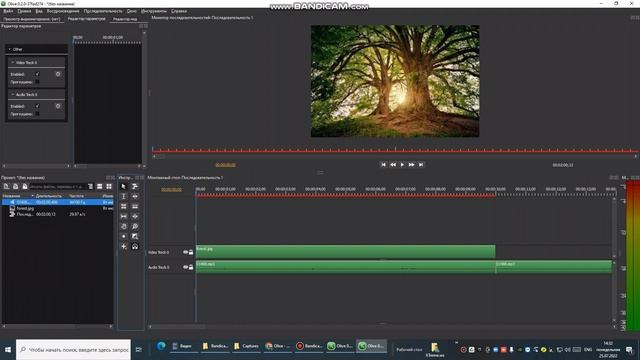The width and height of the screenshot is (640, 360).
Task: Switch to Редактор нод tab
Action: (125, 19)
